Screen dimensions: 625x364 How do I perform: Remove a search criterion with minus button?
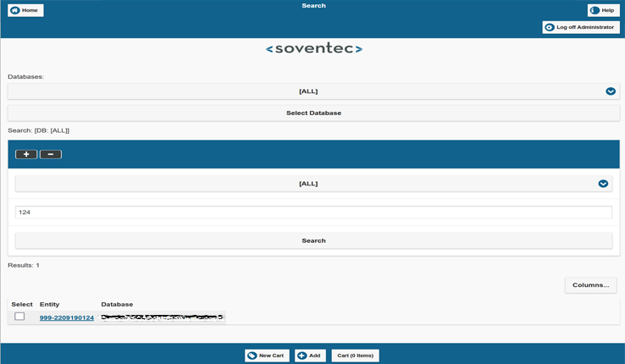coord(51,154)
